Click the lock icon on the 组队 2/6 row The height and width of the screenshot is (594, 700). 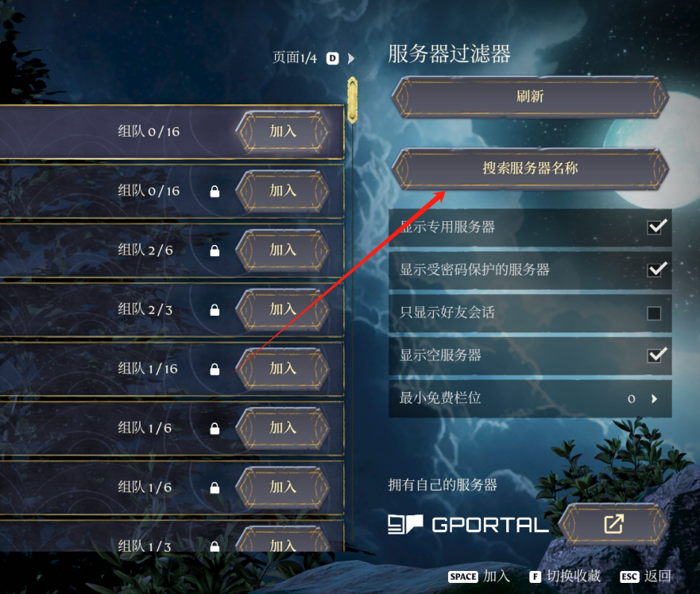pos(215,250)
